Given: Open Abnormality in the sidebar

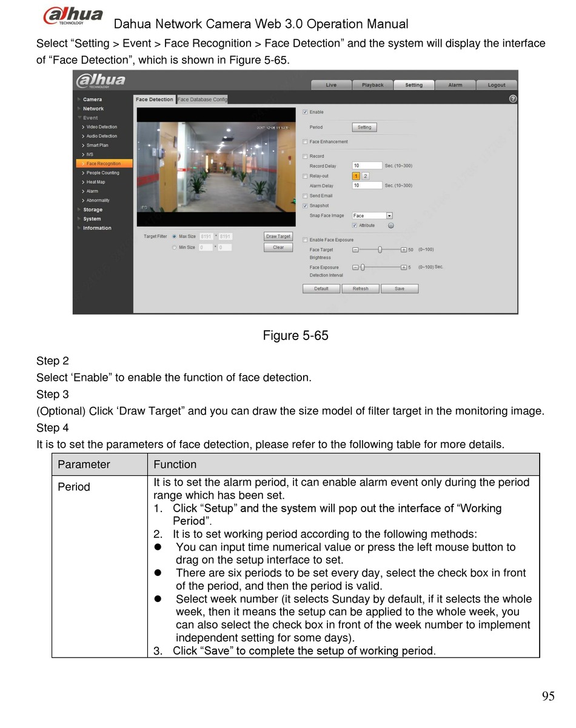Looking at the screenshot, I should pyautogui.click(x=98, y=200).
